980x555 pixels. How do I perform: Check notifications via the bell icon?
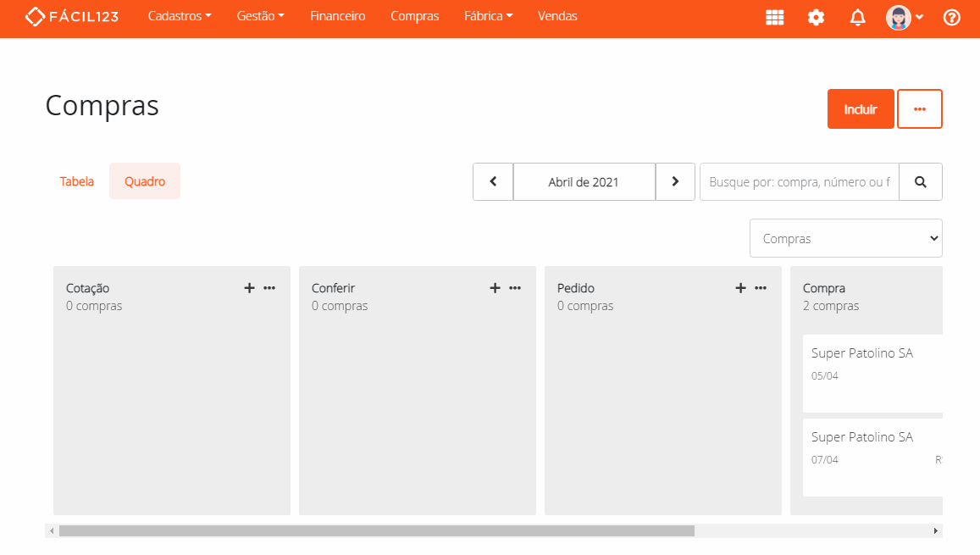pyautogui.click(x=857, y=17)
